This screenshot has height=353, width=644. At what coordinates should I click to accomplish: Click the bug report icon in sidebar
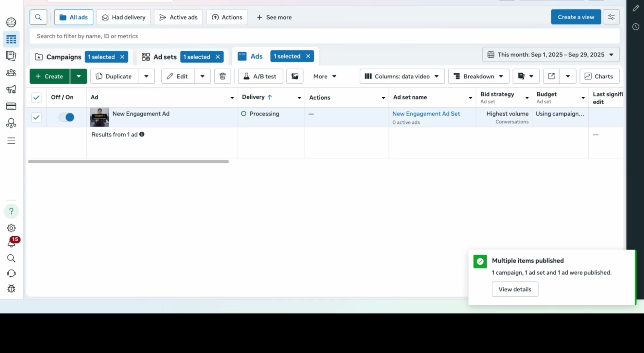[x=11, y=288]
